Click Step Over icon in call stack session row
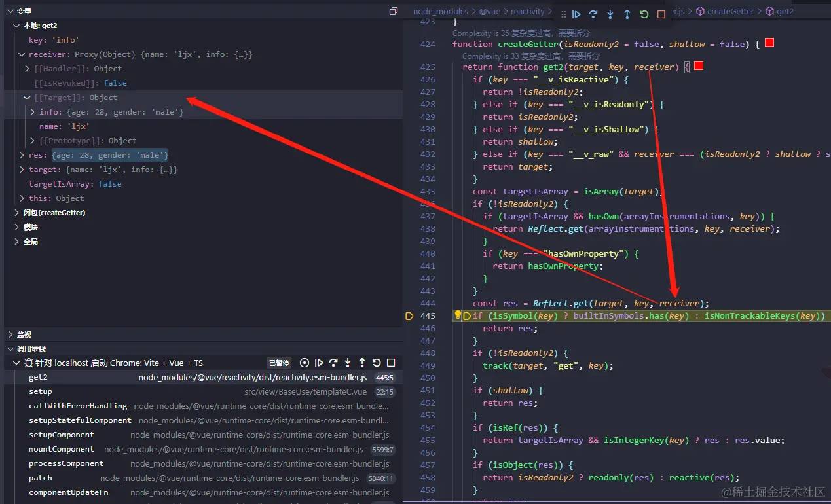Viewport: 831px width, 504px height. (x=333, y=363)
